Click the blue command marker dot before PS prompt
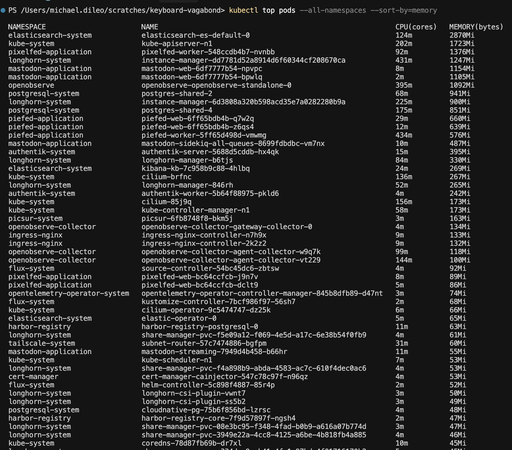Viewport: 512px width, 450px height. (x=3, y=10)
